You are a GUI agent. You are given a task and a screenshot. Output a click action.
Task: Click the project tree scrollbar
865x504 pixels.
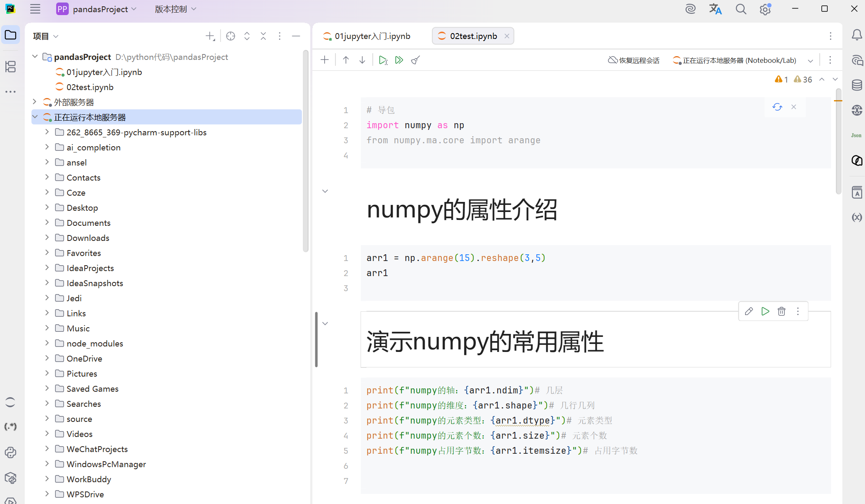point(306,151)
